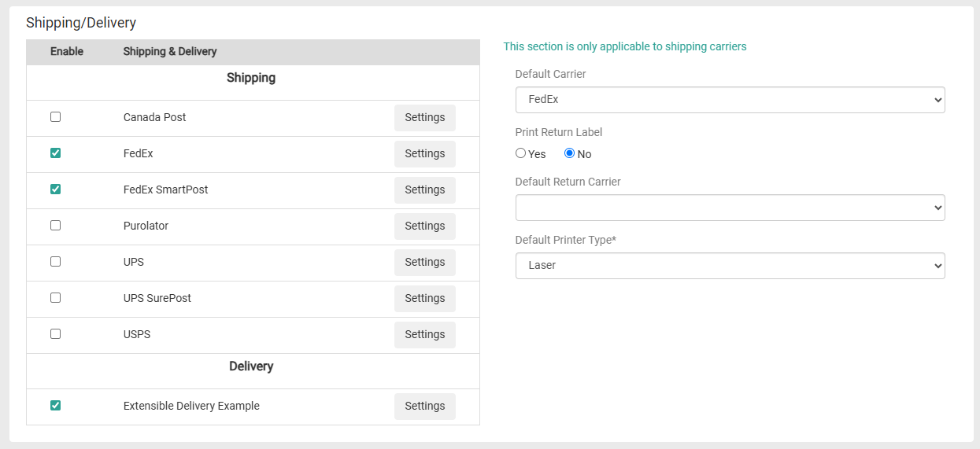The width and height of the screenshot is (980, 449).
Task: Uncheck Extensible Delivery Example checkbox
Action: pyautogui.click(x=55, y=406)
